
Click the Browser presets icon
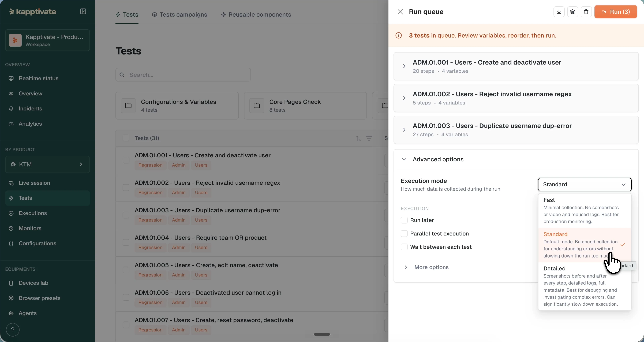click(11, 298)
